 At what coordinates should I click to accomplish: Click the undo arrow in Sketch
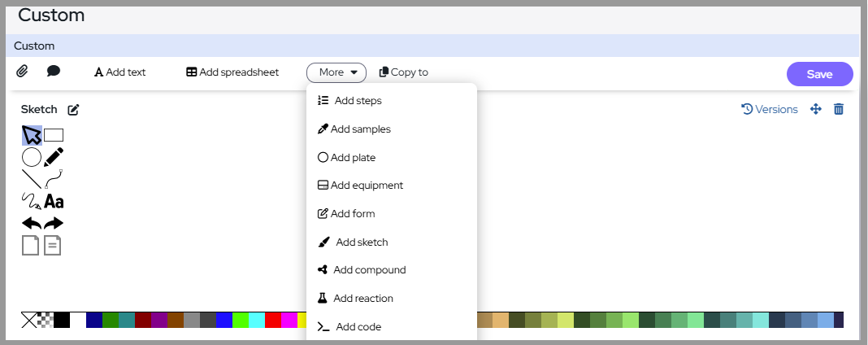tap(32, 223)
